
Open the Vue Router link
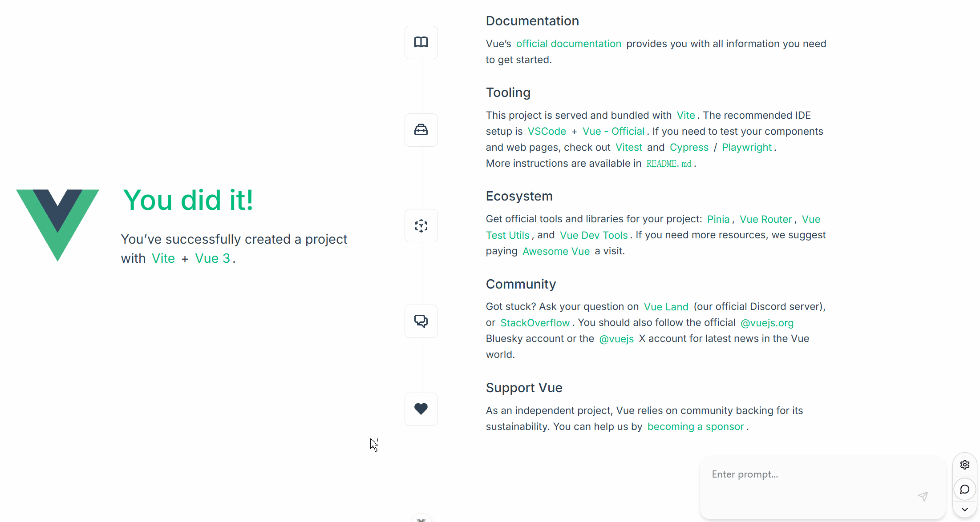click(765, 219)
